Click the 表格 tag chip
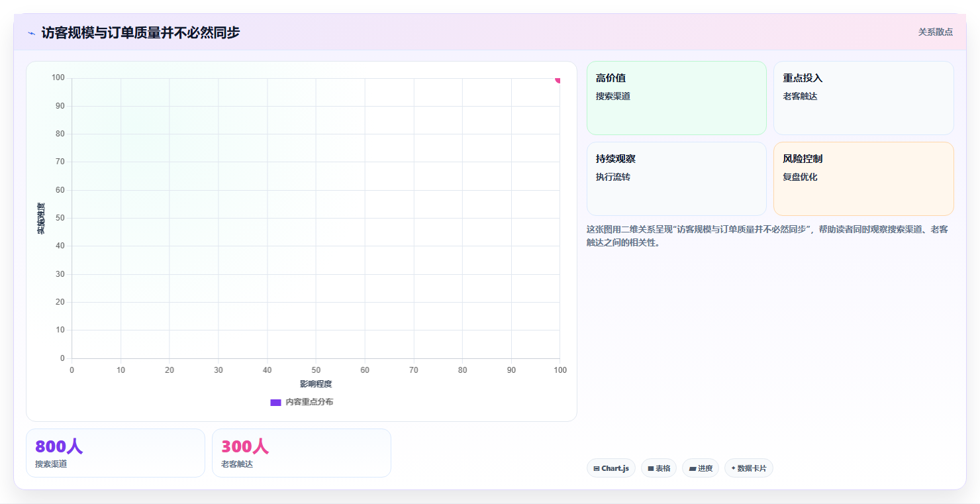 click(658, 468)
